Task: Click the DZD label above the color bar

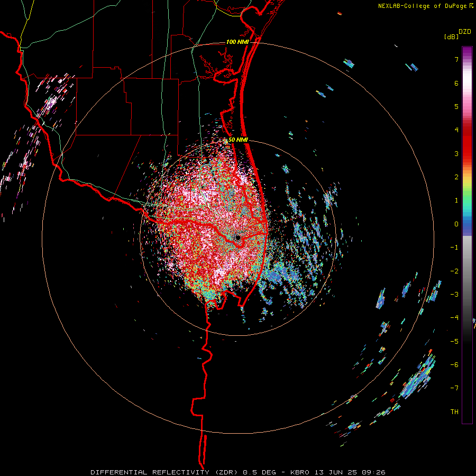Action: [x=465, y=32]
